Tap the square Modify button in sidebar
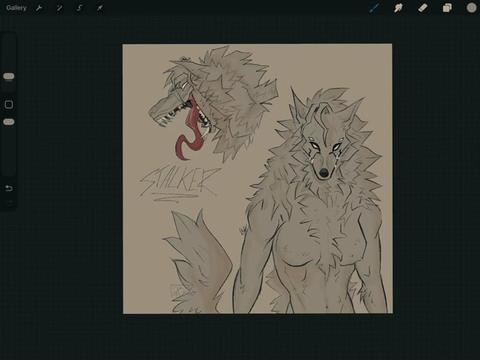The height and width of the screenshot is (360, 480). point(9,105)
